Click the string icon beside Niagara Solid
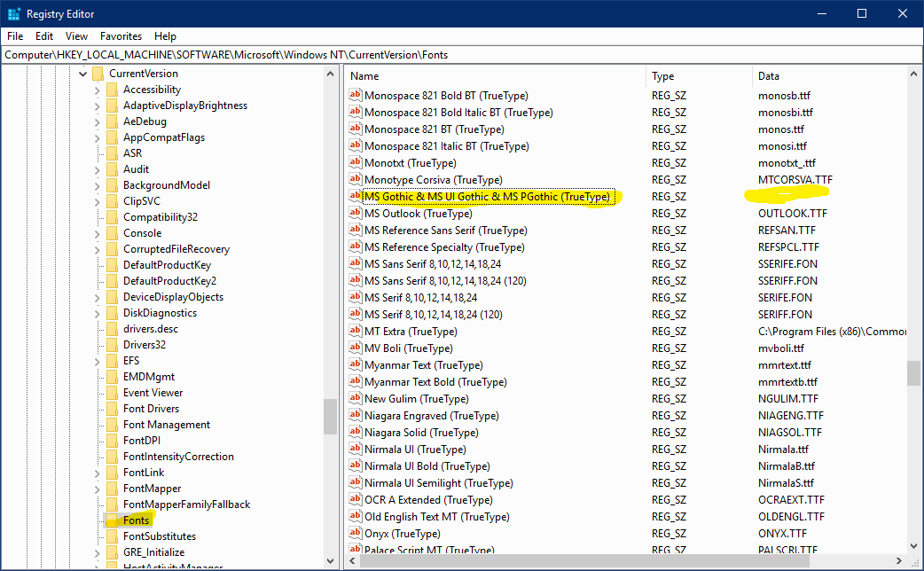Viewport: 924px width, 571px height. pos(355,432)
